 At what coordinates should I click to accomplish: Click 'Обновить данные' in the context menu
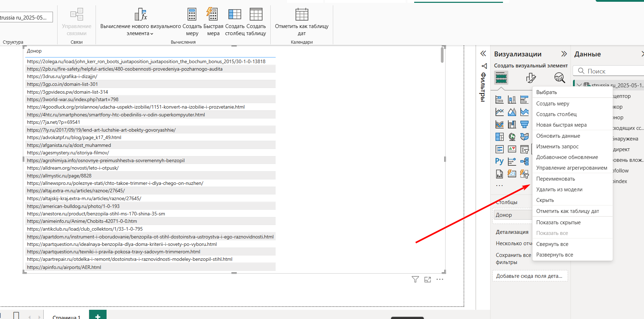pos(558,136)
